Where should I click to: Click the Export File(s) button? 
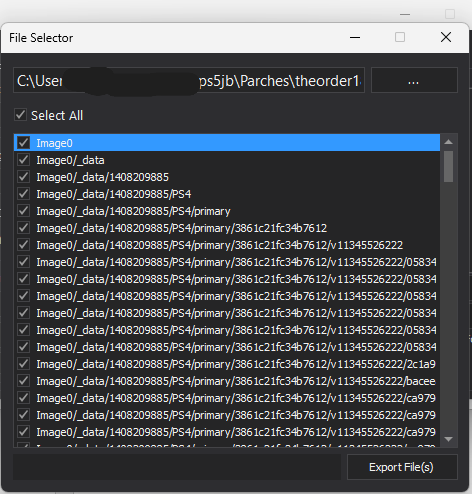click(402, 467)
